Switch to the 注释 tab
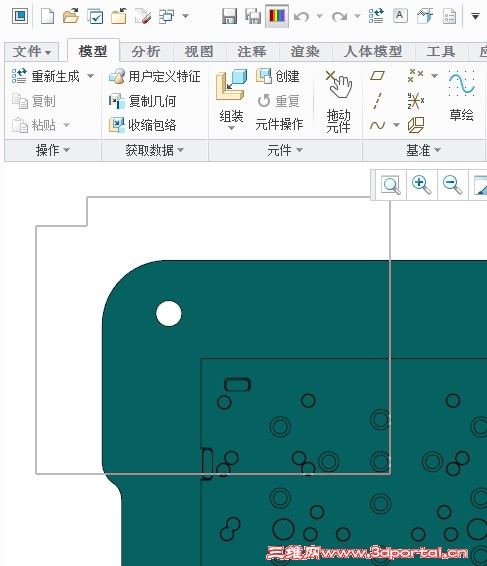Viewport: 487px width, 566px height. point(252,52)
